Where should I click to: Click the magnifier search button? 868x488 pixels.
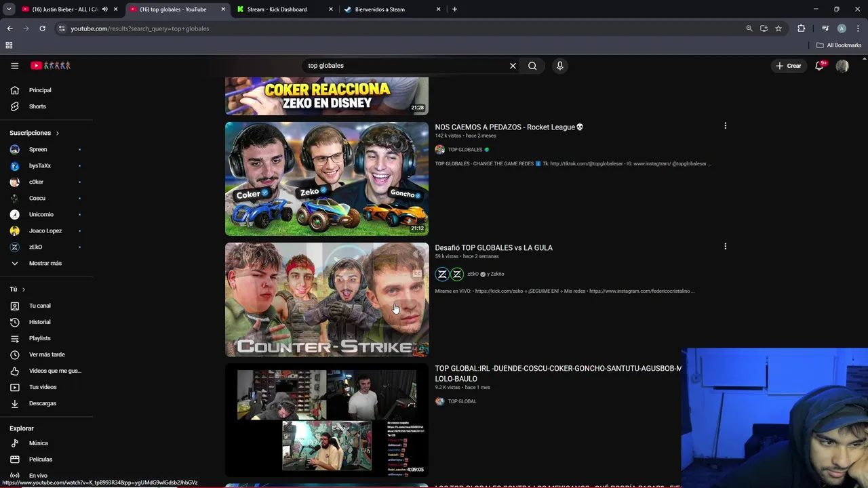(x=532, y=66)
